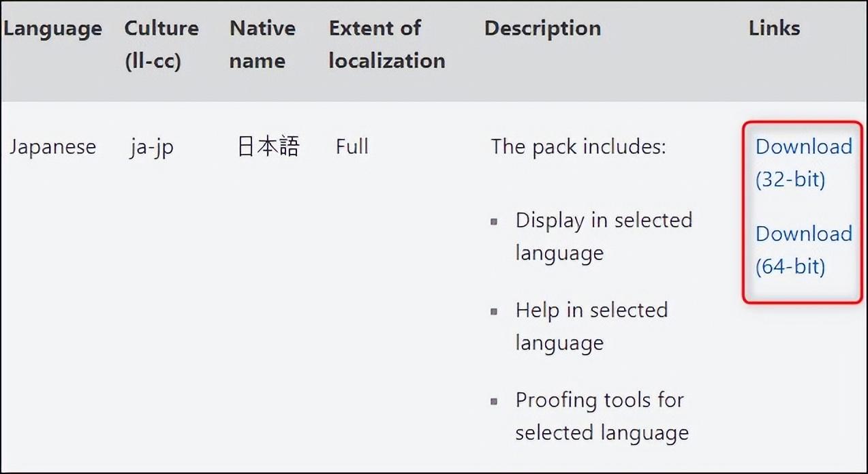
Task: Click the Native name column header
Action: 262,44
